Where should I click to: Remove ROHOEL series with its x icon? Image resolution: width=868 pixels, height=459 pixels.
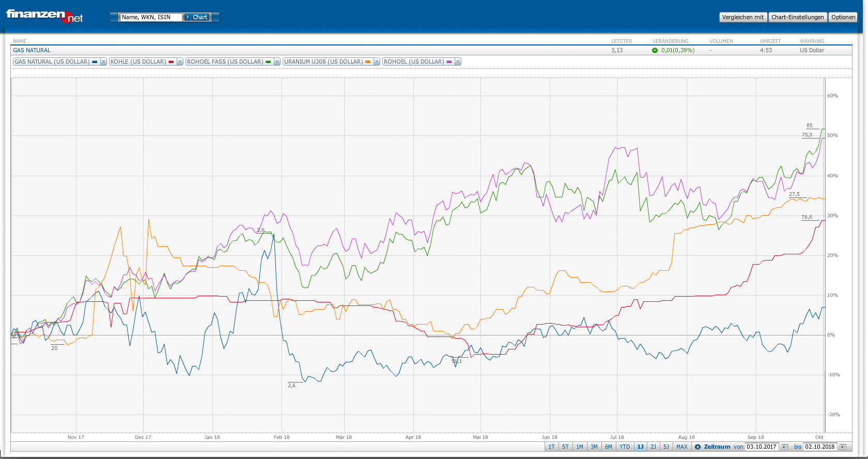458,62
